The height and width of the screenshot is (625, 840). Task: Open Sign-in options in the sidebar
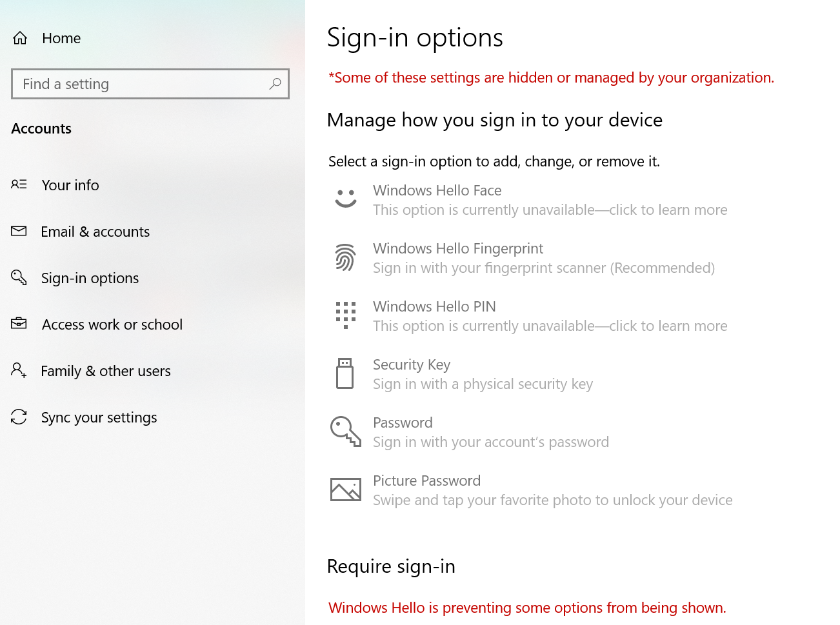(90, 278)
